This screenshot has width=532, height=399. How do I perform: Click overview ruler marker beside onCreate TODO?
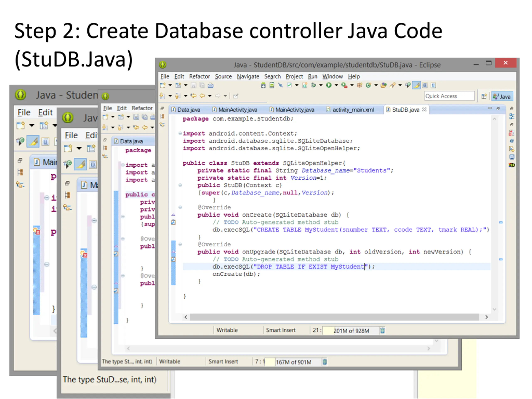pyautogui.click(x=501, y=223)
